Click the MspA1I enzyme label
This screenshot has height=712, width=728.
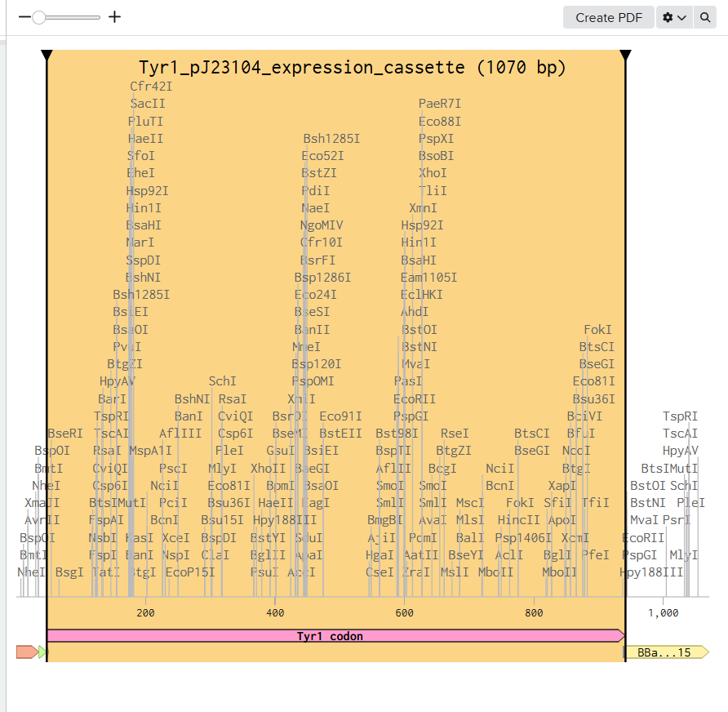coord(150,451)
